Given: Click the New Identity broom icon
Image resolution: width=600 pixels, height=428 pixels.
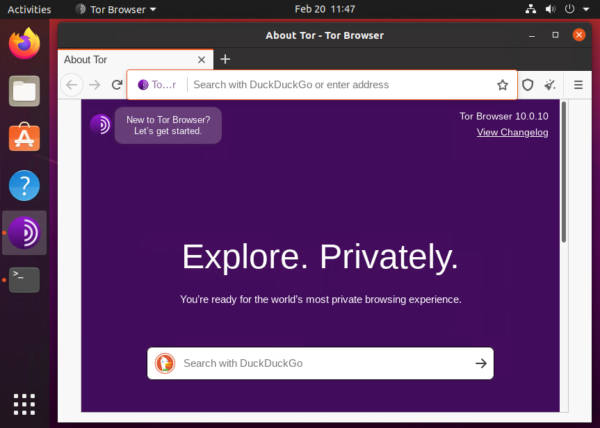Looking at the screenshot, I should (551, 85).
